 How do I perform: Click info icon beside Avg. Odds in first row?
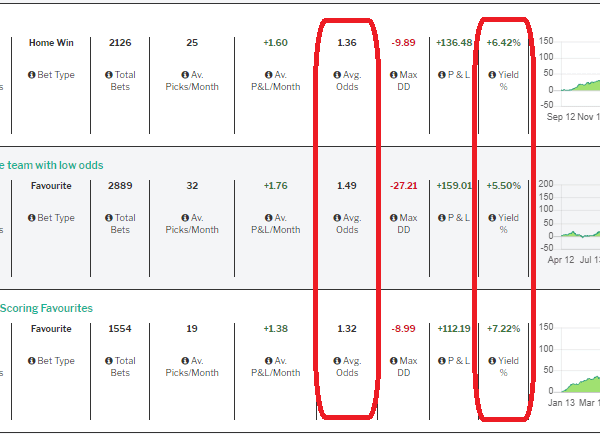coord(337,75)
